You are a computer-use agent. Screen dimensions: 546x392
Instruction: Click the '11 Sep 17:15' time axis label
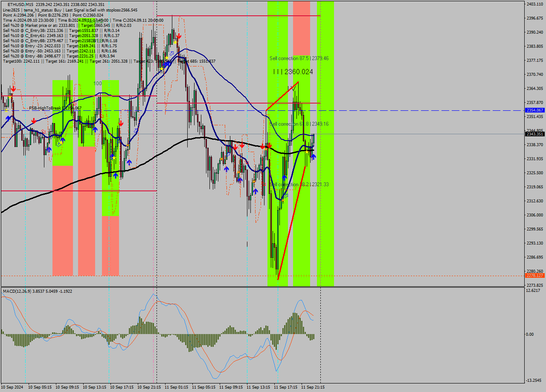click(285, 387)
